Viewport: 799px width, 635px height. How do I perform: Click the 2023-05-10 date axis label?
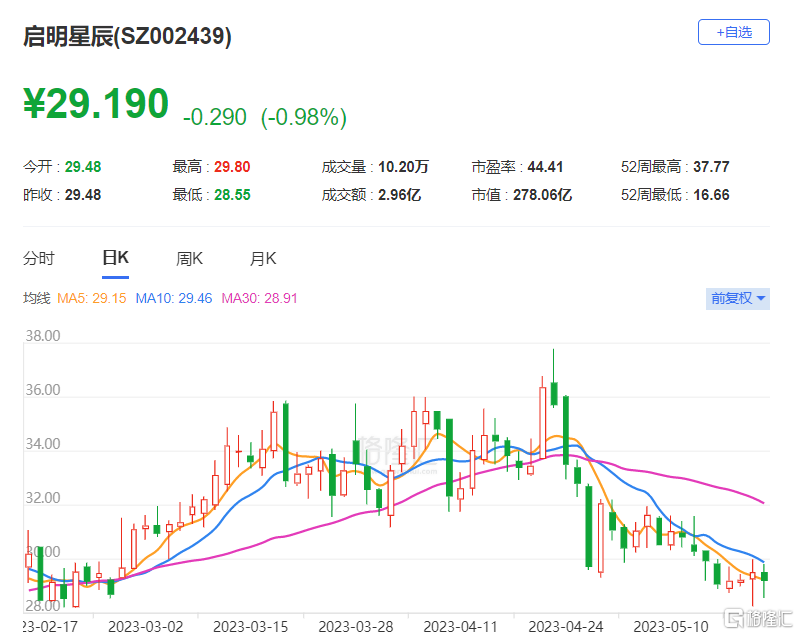[x=671, y=626]
